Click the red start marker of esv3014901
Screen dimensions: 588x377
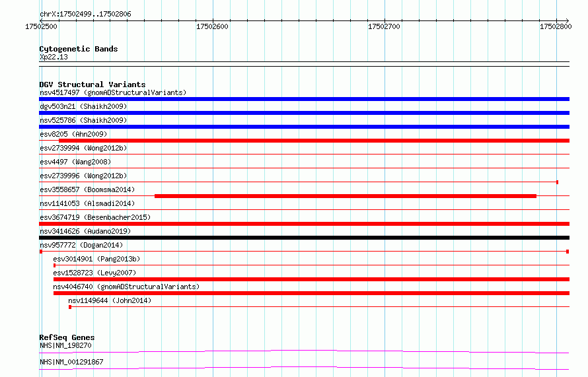point(55,265)
